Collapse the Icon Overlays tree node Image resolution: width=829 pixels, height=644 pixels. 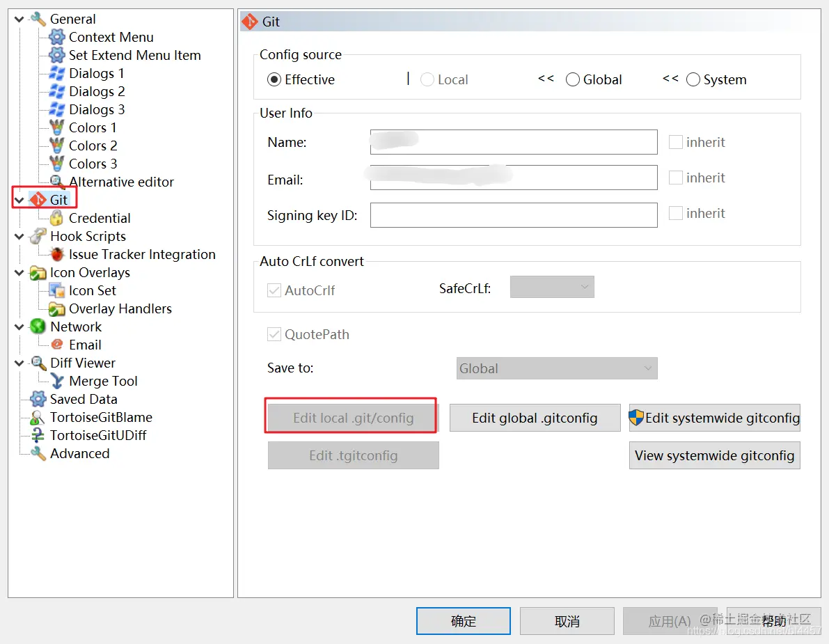(x=19, y=273)
